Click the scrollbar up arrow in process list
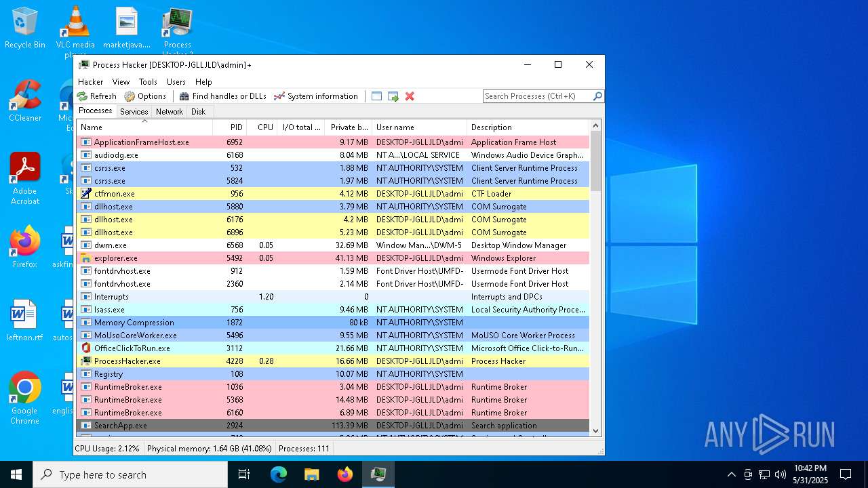The width and height of the screenshot is (868, 488). [596, 125]
